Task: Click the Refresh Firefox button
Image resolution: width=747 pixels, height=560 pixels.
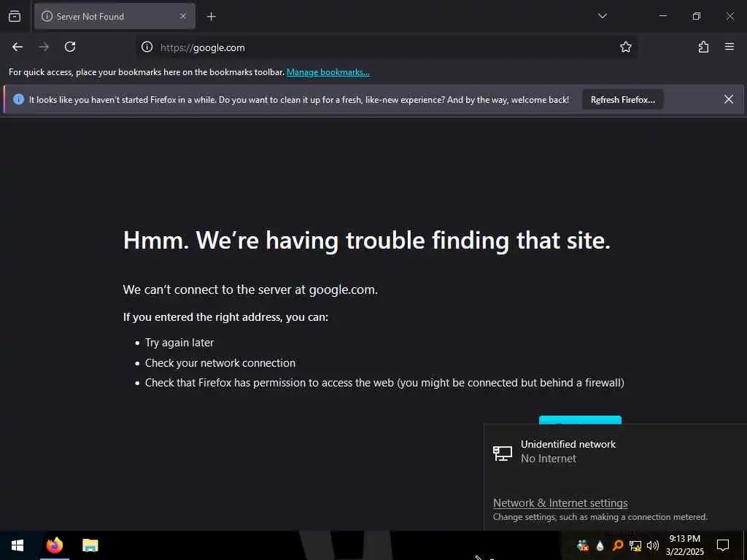Action: point(623,99)
